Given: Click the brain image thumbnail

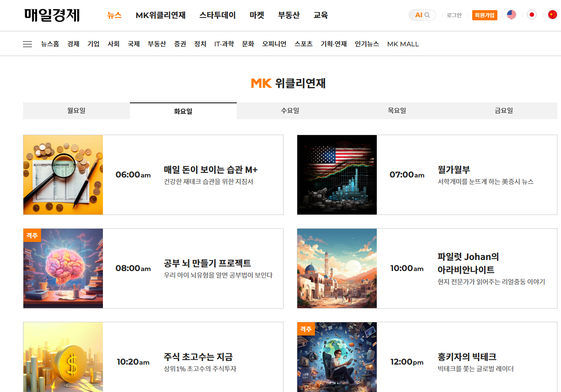Looking at the screenshot, I should click(x=63, y=268).
